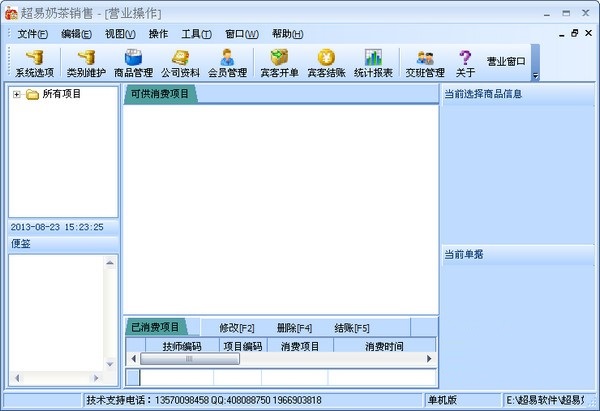Click the 消费项目 column header
This screenshot has width=600, height=411.
click(x=300, y=346)
